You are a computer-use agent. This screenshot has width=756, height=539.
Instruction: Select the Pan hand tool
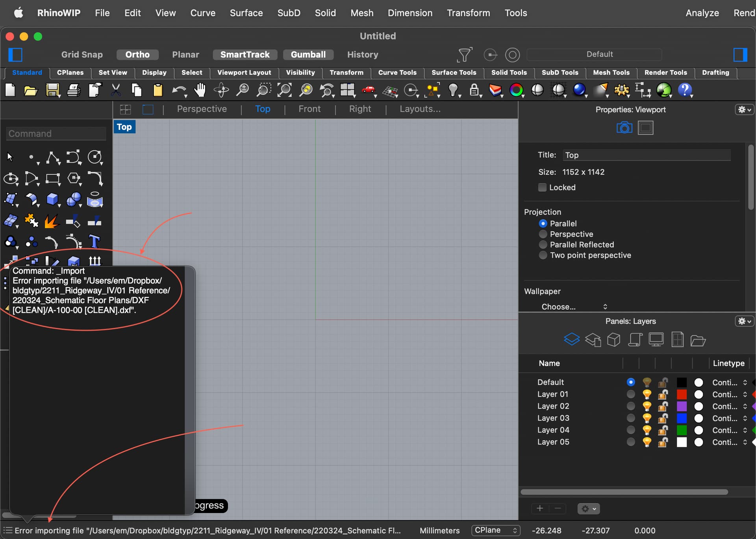(200, 90)
